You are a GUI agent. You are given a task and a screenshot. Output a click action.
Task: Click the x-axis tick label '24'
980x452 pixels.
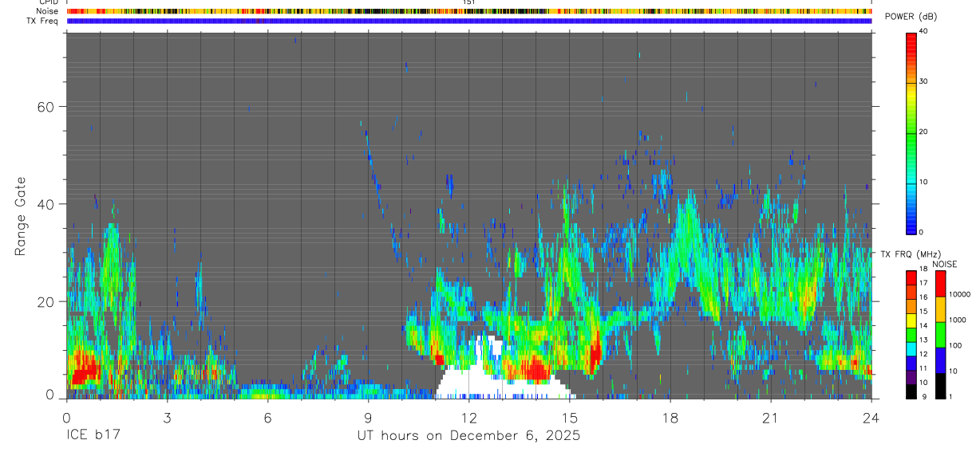871,417
